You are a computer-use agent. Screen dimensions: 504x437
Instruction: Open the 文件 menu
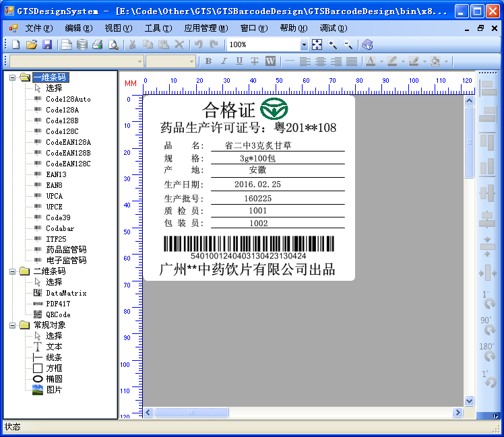tap(38, 28)
